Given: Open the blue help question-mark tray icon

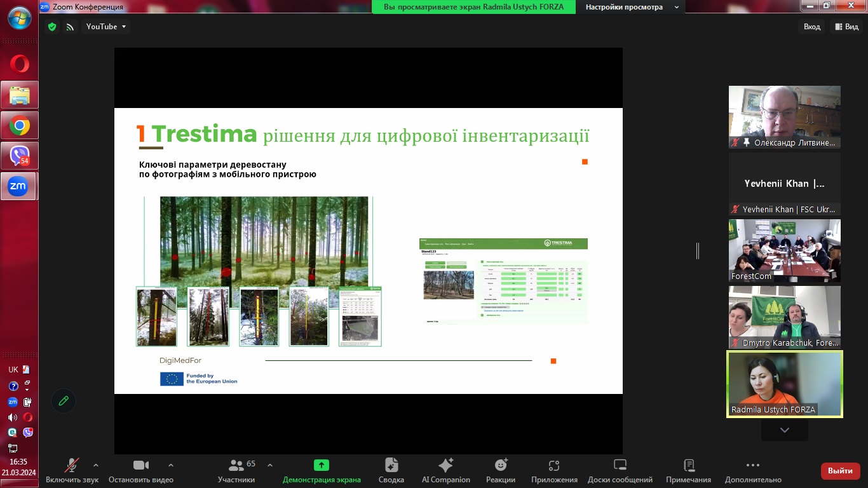Looking at the screenshot, I should [x=12, y=386].
